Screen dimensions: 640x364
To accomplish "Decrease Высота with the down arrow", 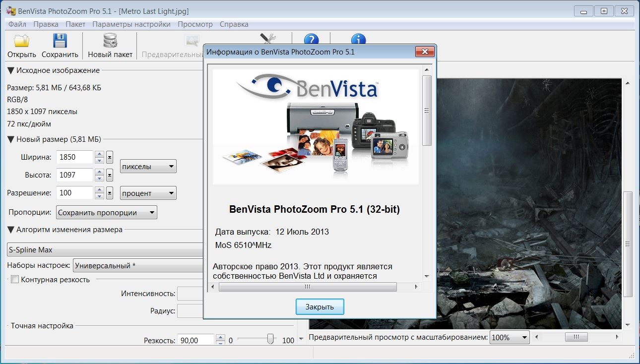I will [99, 179].
